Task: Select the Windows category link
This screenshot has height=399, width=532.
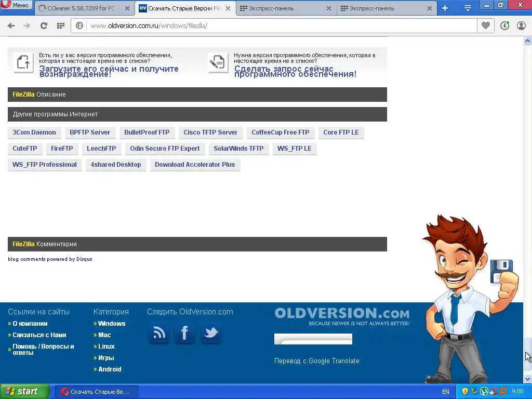Action: [x=112, y=324]
